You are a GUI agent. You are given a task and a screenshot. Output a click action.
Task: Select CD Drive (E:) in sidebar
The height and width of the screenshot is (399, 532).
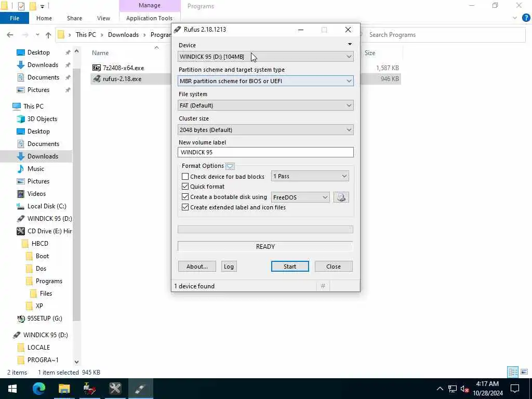click(x=49, y=231)
